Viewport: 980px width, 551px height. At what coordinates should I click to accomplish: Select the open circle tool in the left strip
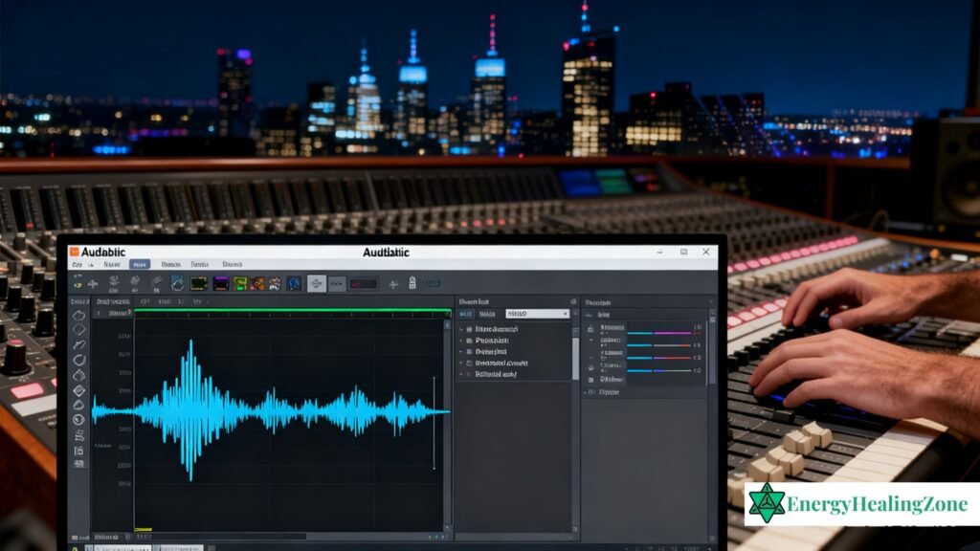coord(78,360)
